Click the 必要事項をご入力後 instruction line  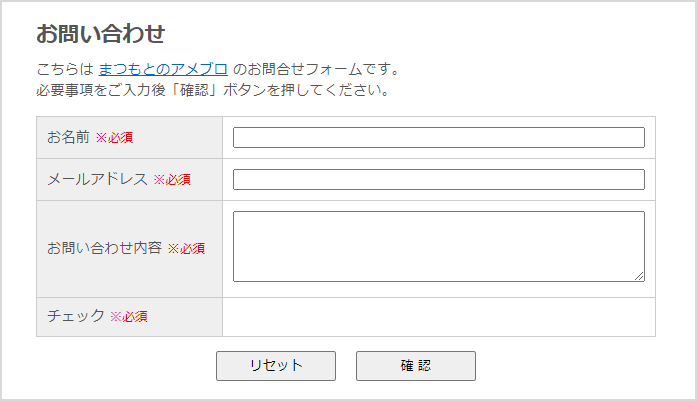pyautogui.click(x=212, y=90)
